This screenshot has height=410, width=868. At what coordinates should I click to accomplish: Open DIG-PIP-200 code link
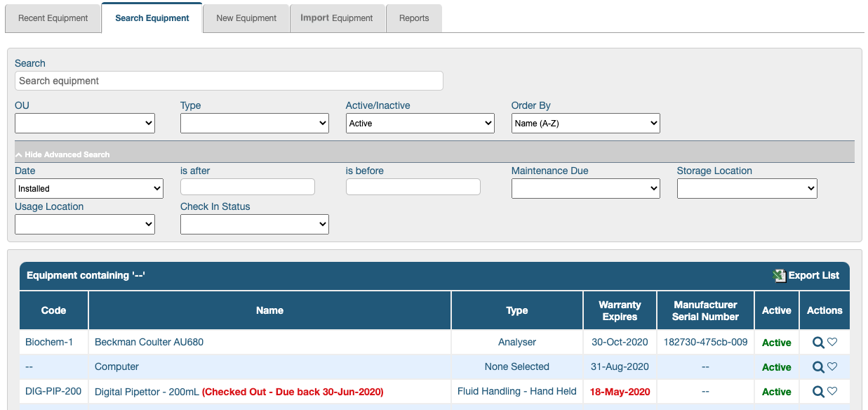point(53,391)
